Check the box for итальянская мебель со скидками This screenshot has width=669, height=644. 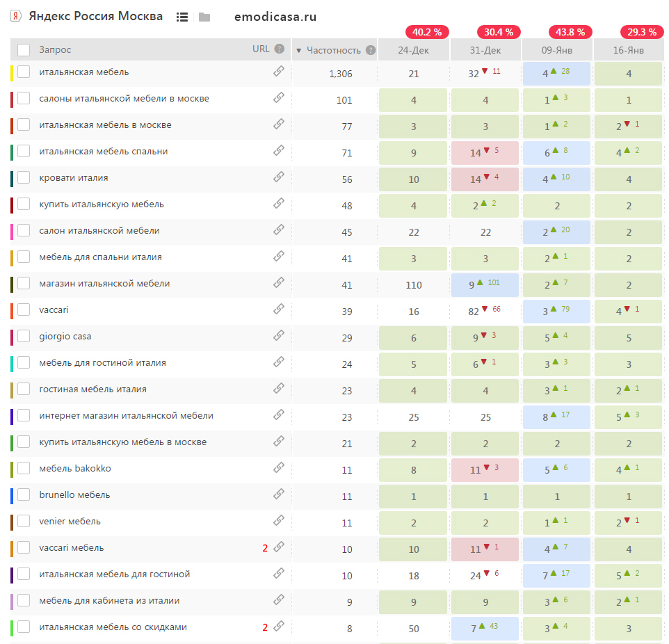(x=24, y=627)
